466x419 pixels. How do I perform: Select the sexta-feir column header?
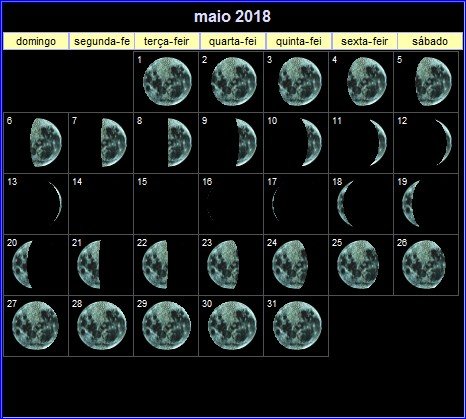pos(365,41)
